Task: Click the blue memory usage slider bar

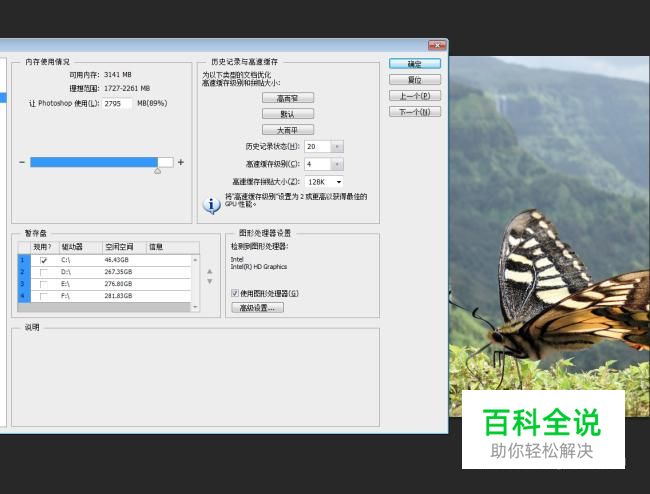Action: 94,162
